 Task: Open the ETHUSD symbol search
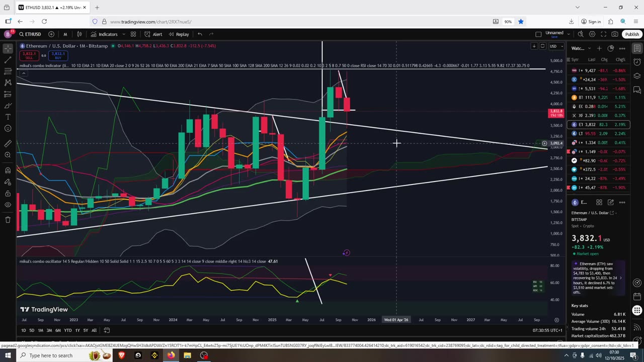click(x=30, y=34)
